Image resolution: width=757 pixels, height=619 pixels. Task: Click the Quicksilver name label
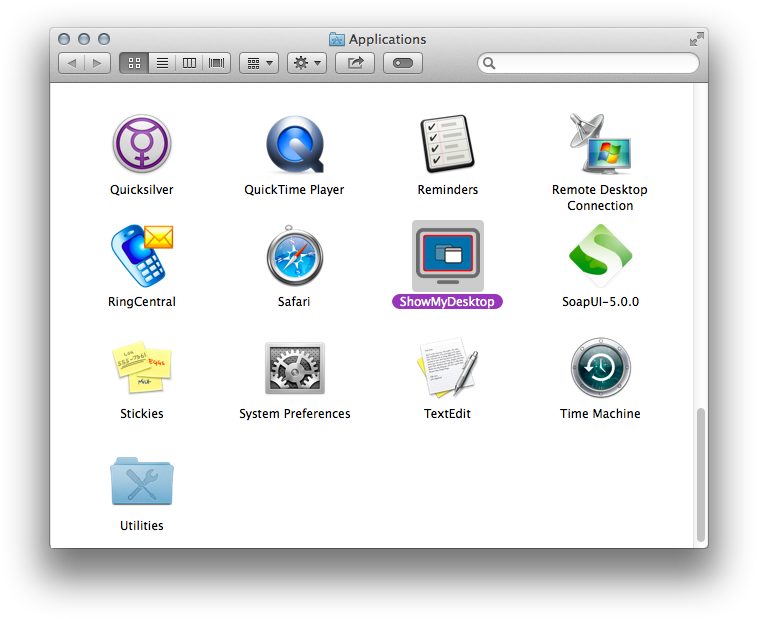(x=141, y=190)
